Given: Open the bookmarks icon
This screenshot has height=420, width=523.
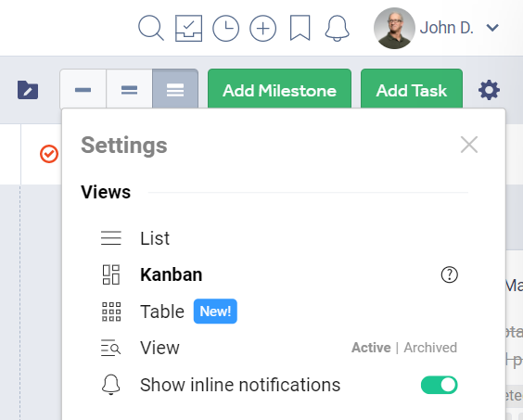Looking at the screenshot, I should click(x=300, y=28).
